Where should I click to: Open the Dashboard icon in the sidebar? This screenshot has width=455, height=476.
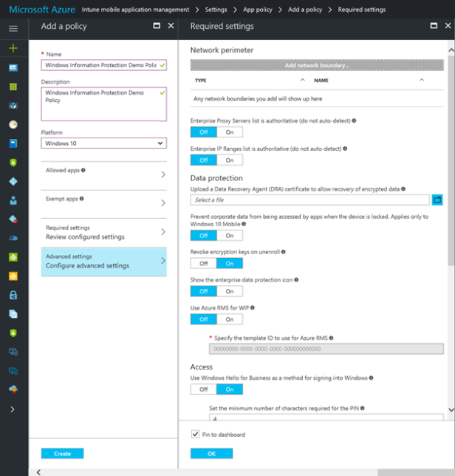[13, 67]
